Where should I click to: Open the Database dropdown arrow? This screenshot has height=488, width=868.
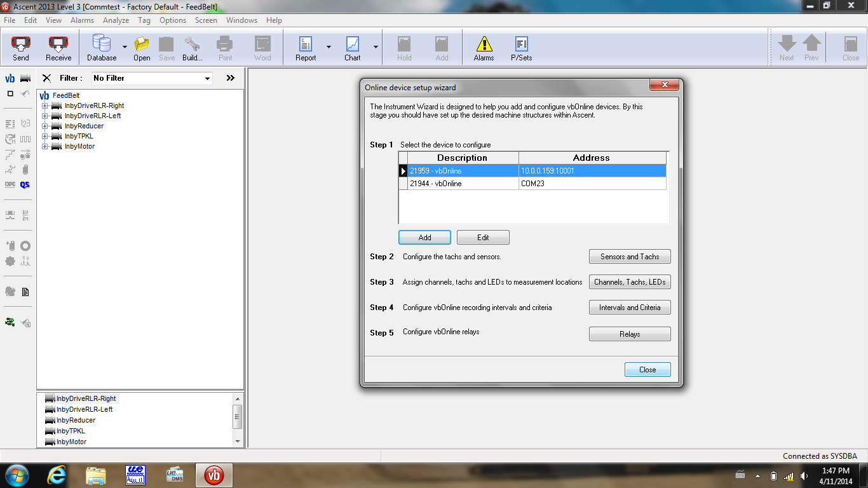[x=125, y=47]
